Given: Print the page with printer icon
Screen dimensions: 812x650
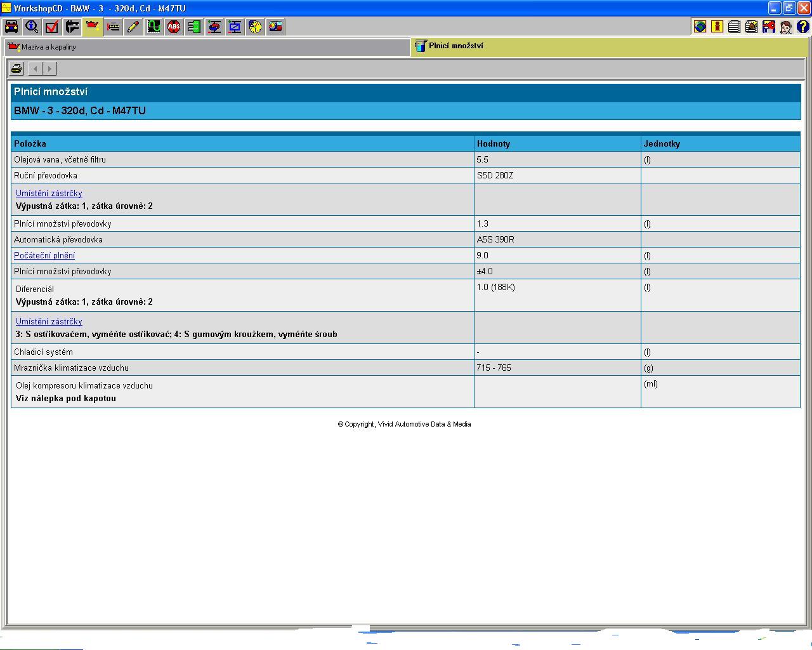Looking at the screenshot, I should coord(16,69).
